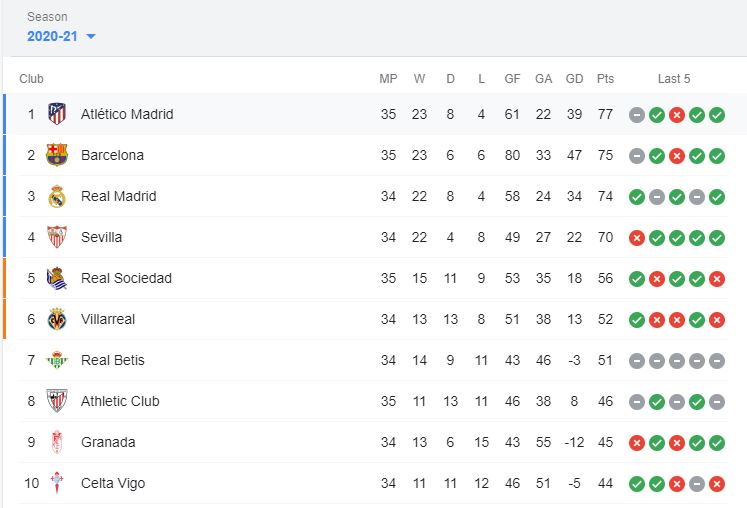Click the Celta Vigo club crest

tap(57, 483)
